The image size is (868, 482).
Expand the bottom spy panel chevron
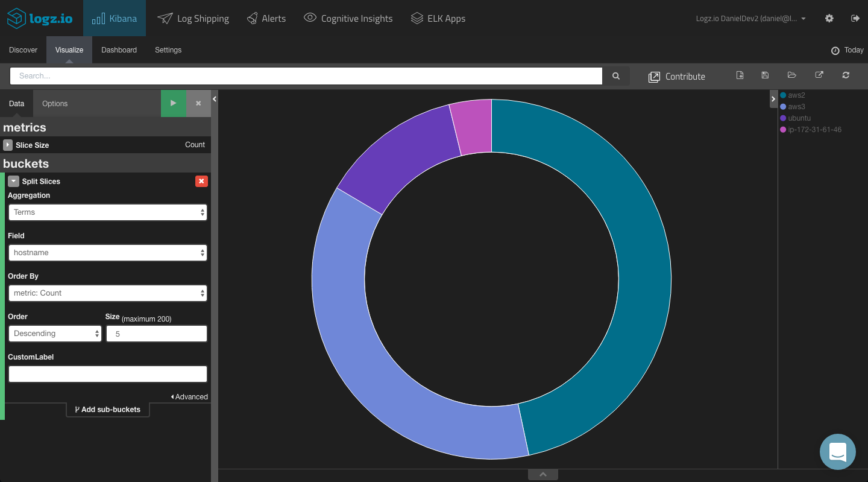543,475
